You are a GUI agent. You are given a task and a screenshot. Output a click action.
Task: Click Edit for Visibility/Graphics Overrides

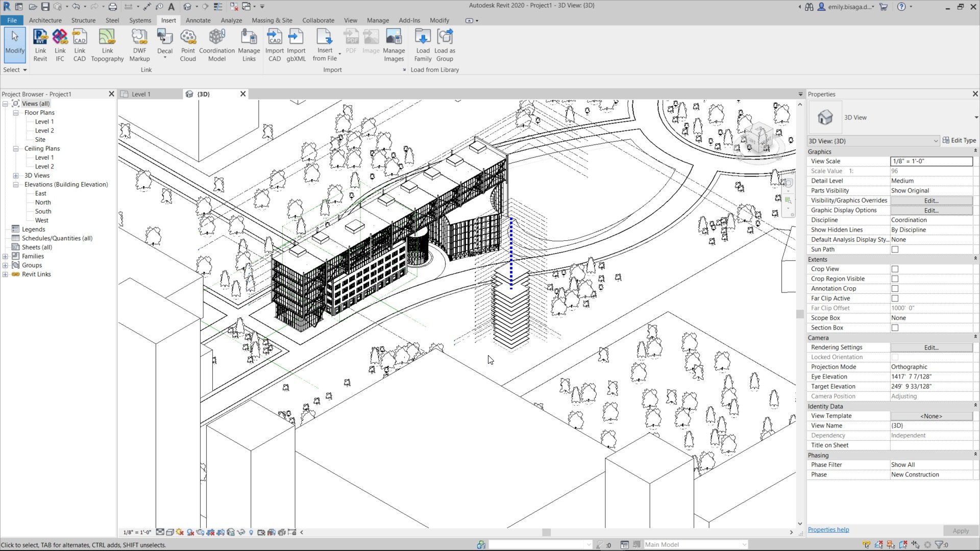coord(931,201)
